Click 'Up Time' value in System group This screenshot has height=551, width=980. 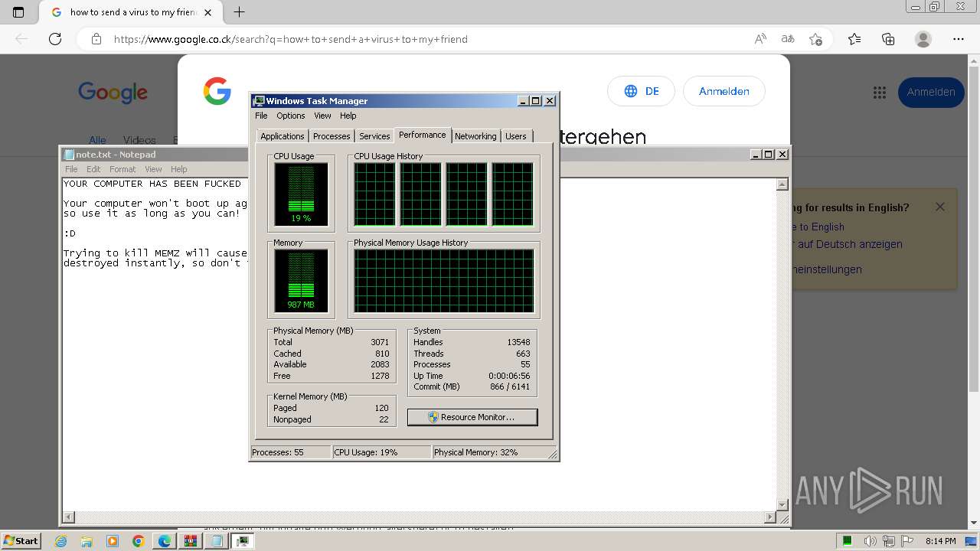click(x=509, y=376)
